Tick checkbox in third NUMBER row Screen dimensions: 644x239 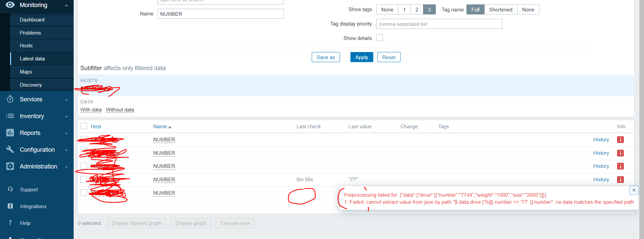[84, 166]
